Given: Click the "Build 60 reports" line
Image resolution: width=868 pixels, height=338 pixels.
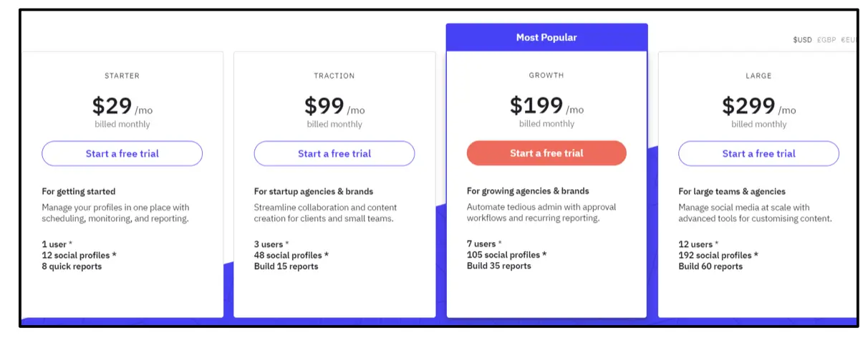Looking at the screenshot, I should 710,266.
